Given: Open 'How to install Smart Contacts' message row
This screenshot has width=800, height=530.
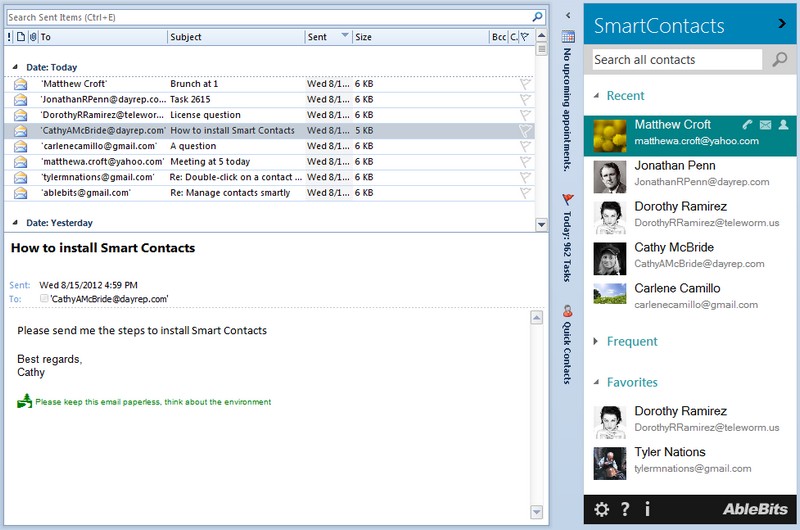Looking at the screenshot, I should click(x=269, y=131).
